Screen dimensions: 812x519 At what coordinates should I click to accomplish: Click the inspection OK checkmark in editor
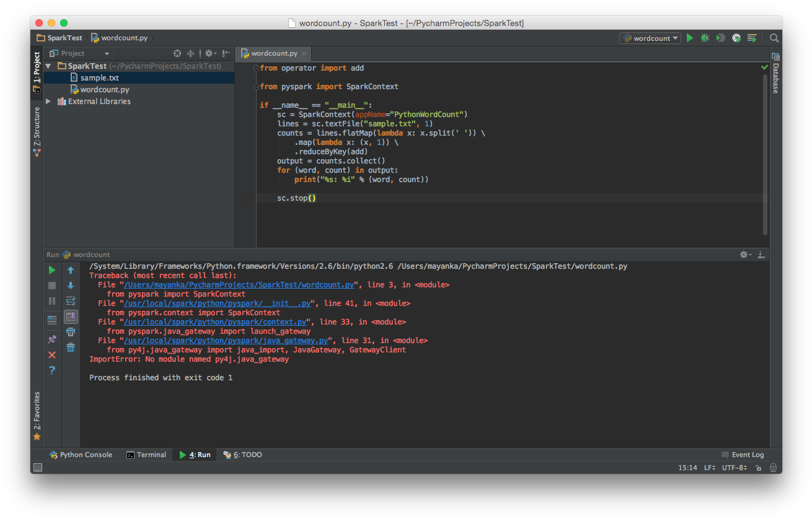tap(764, 67)
